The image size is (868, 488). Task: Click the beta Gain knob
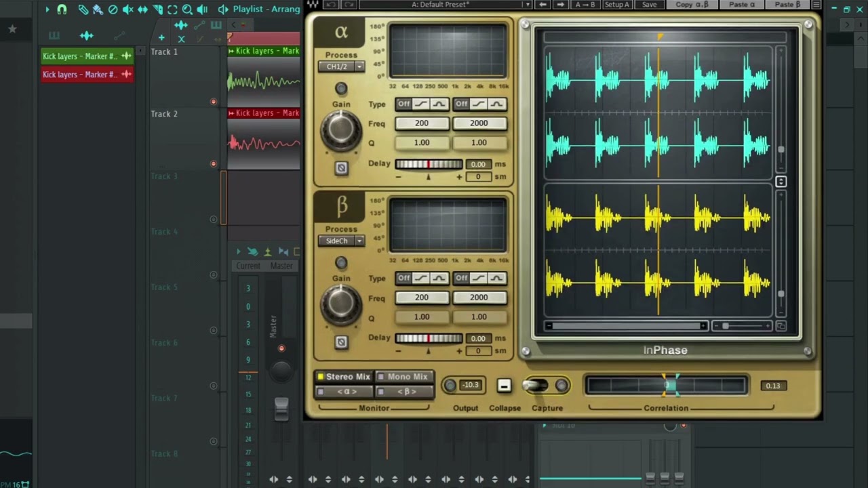tap(340, 304)
